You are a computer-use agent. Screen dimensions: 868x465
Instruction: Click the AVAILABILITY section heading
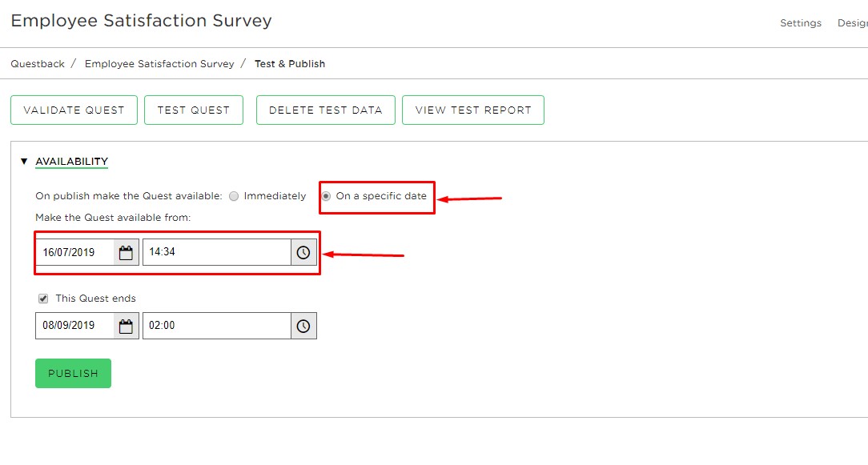pos(71,162)
